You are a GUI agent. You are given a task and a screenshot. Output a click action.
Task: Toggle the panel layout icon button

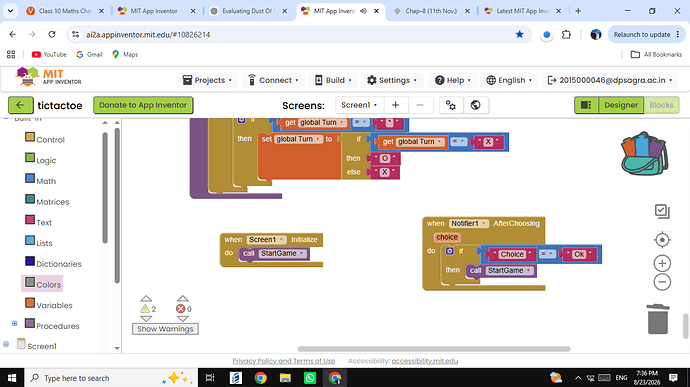(586, 105)
